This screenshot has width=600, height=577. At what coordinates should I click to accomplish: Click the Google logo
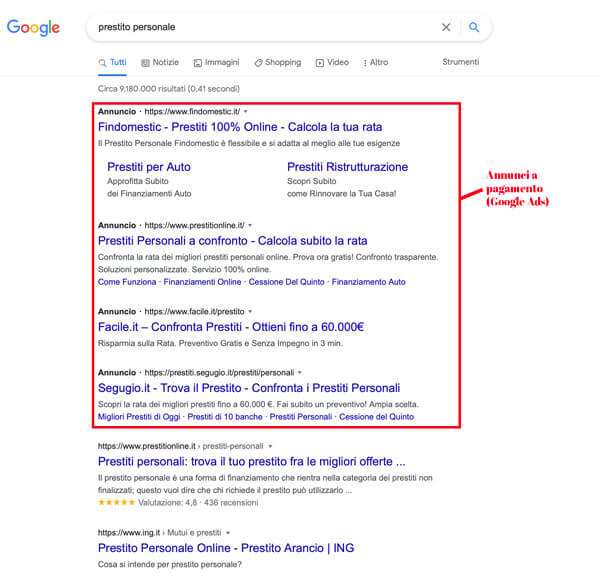[x=33, y=27]
